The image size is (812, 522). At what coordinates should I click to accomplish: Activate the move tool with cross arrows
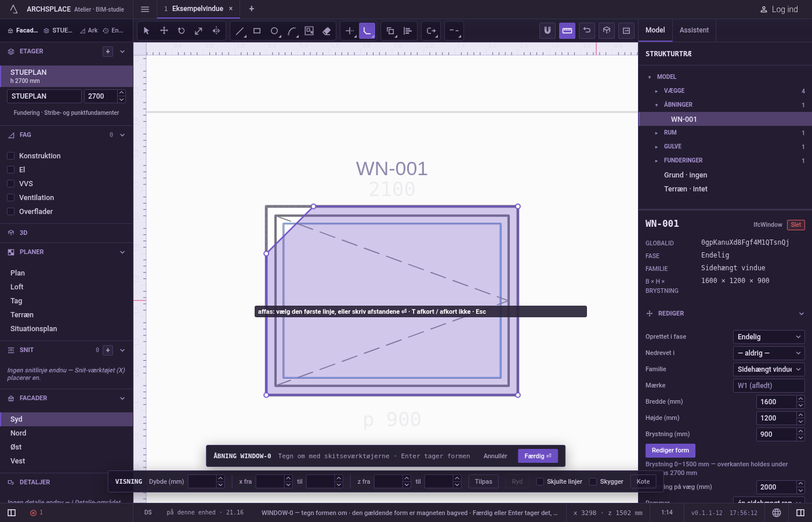tap(164, 31)
